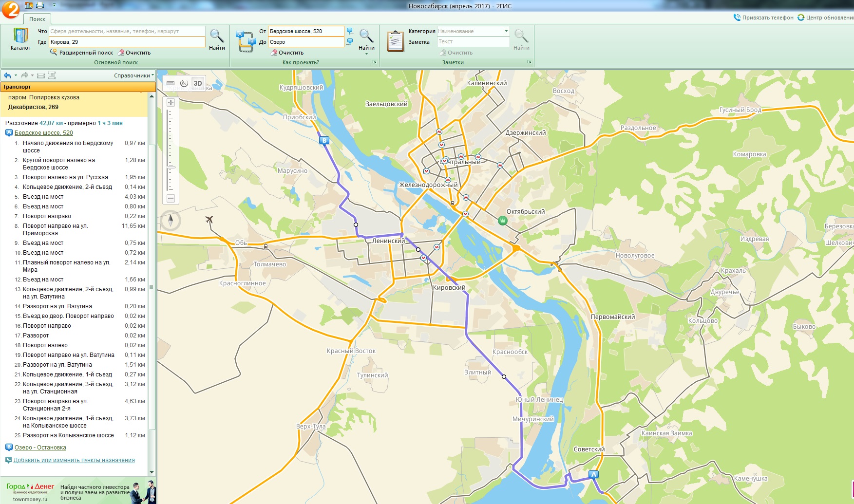854x504 pixels.
Task: Pick the 'До' destination point on map
Action: [350, 42]
